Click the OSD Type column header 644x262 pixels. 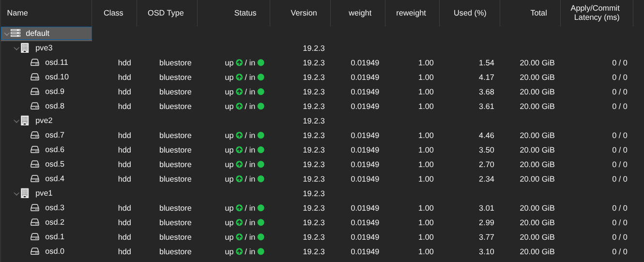coord(166,13)
